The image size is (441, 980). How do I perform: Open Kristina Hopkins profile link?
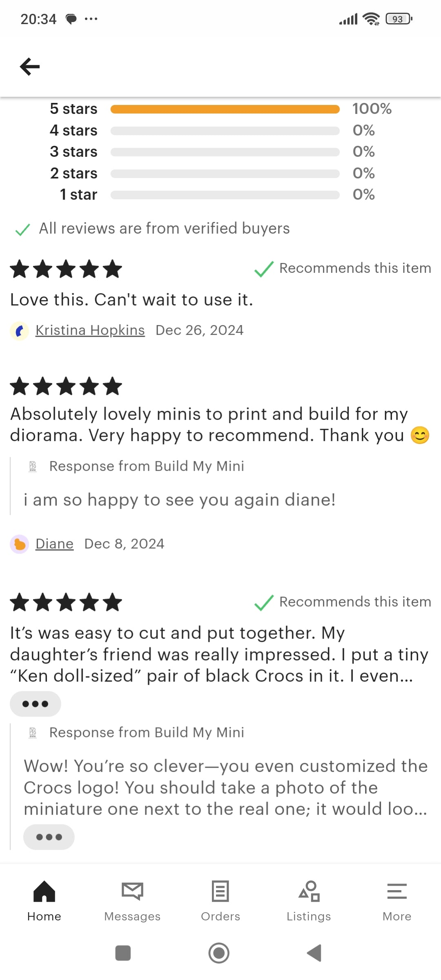90,330
